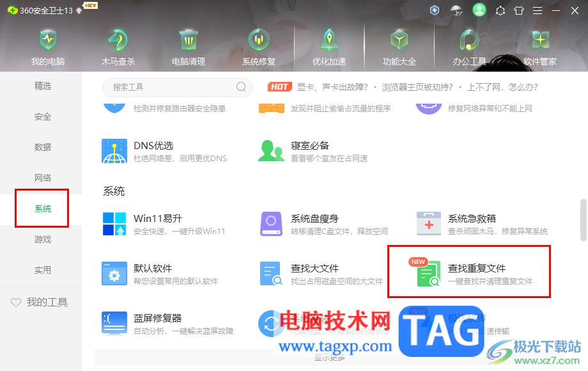
Task: Click 查杀顽固木马,修复异常系统 description
Action: 498,231
